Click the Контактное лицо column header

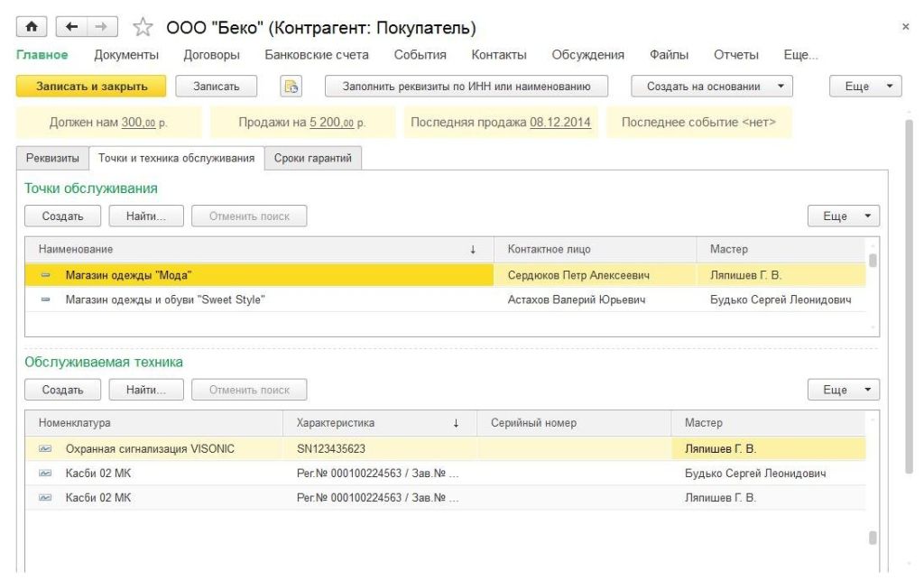pyautogui.click(x=596, y=249)
